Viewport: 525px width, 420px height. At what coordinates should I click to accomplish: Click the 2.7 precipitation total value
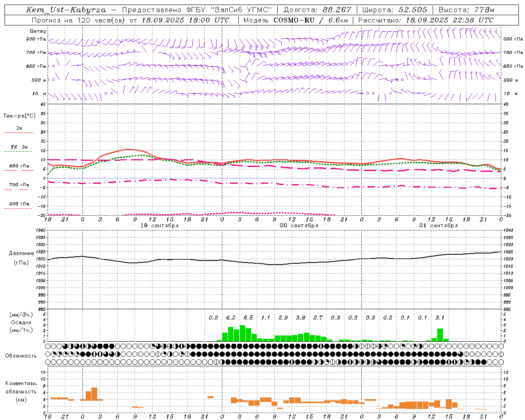318,317
